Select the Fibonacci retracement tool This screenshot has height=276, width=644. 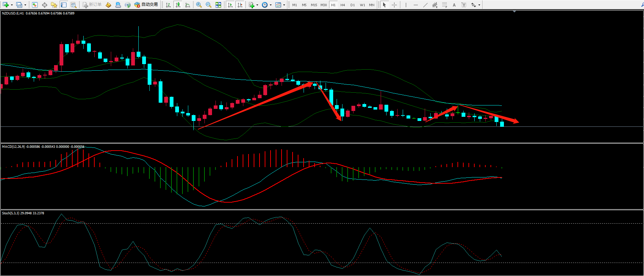coord(445,5)
